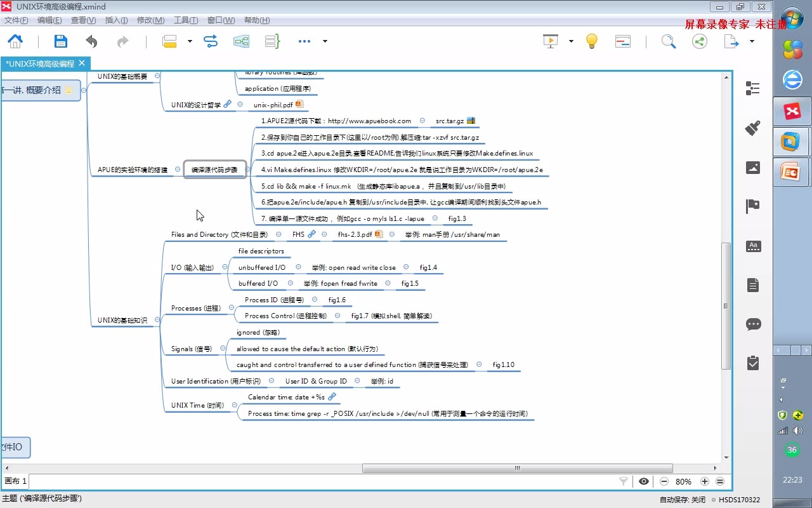Click the horizontal scrollbar thumb

517,468
